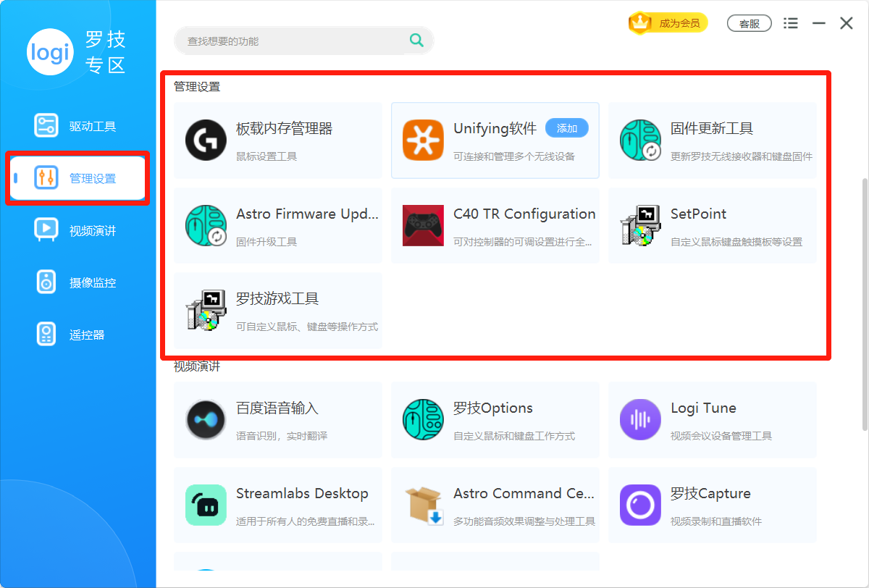
Task: Click the 百度语音输入 title text
Action: (277, 408)
